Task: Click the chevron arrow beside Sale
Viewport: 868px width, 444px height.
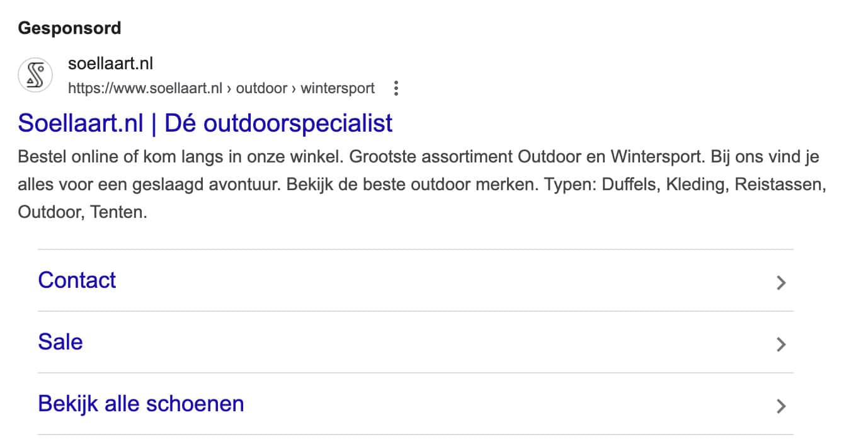Action: tap(781, 344)
